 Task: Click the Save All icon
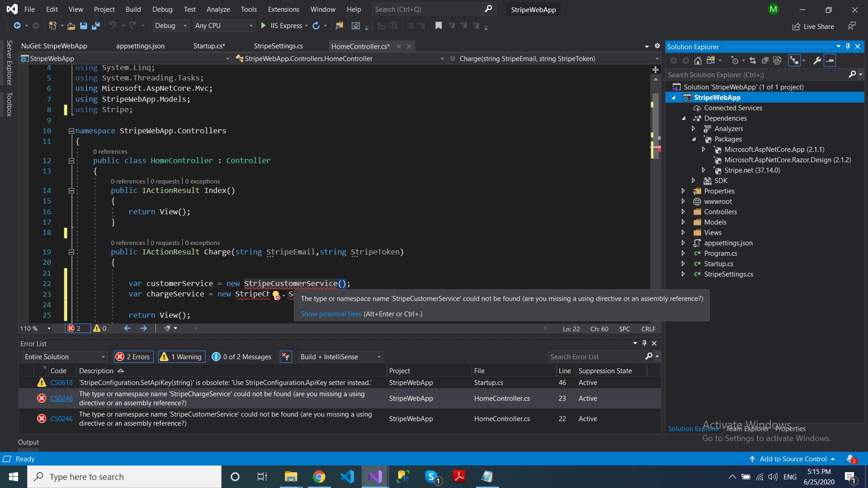(x=95, y=26)
